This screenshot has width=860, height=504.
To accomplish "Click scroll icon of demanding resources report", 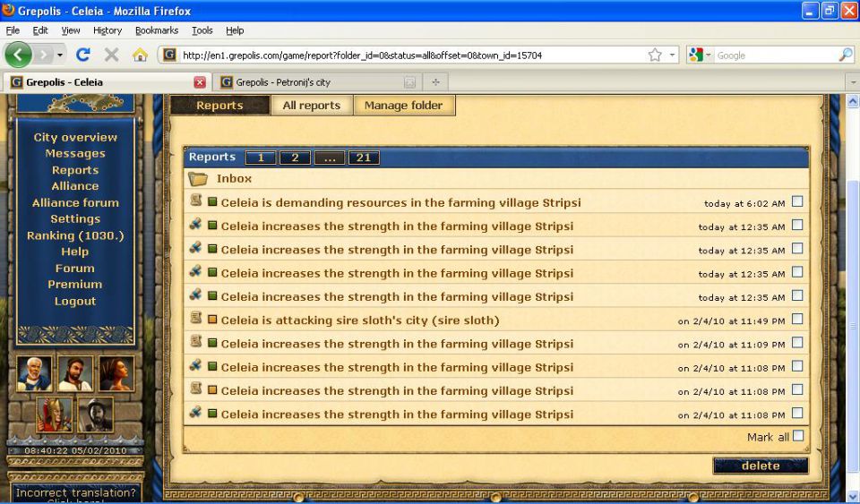I will 196,201.
